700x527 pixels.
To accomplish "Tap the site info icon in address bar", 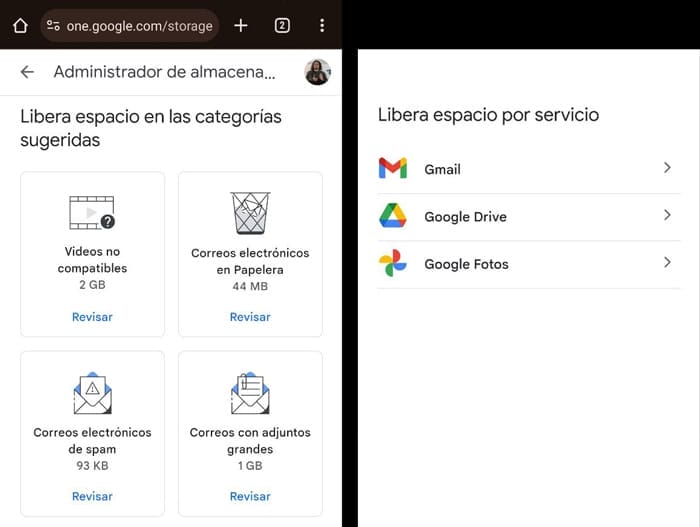I will coord(53,26).
